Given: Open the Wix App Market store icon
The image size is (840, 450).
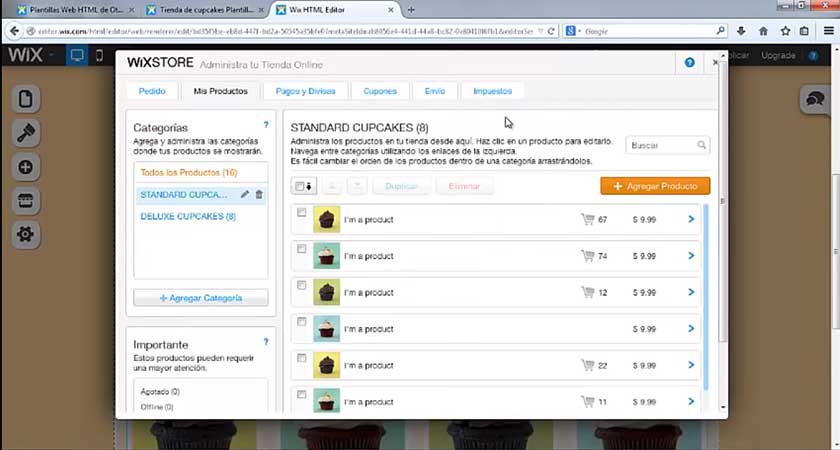Looking at the screenshot, I should 26,201.
